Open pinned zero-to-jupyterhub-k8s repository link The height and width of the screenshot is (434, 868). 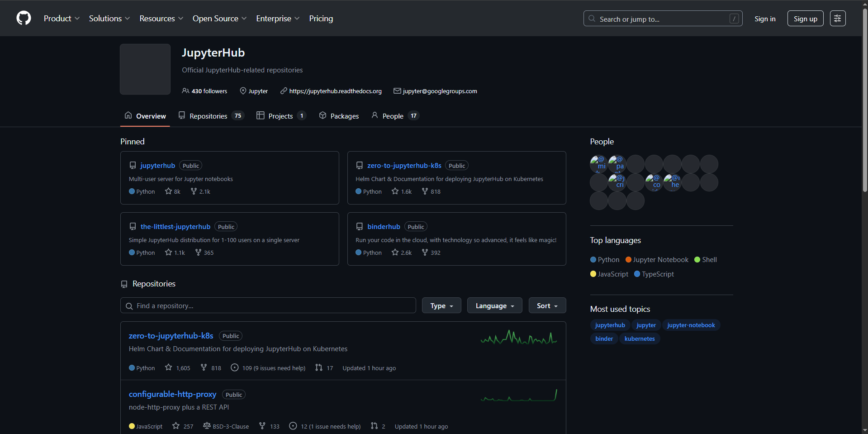pyautogui.click(x=404, y=166)
